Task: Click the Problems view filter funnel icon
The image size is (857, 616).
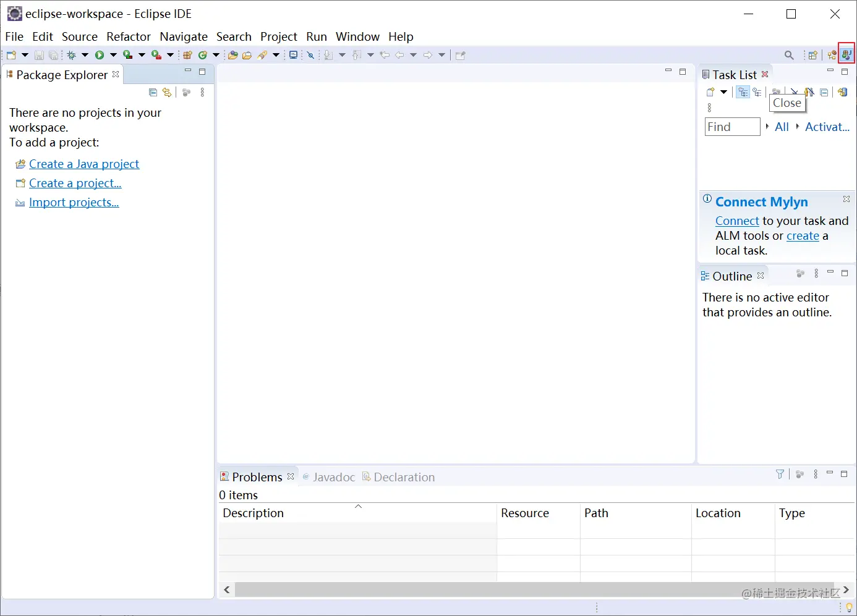Action: (780, 474)
